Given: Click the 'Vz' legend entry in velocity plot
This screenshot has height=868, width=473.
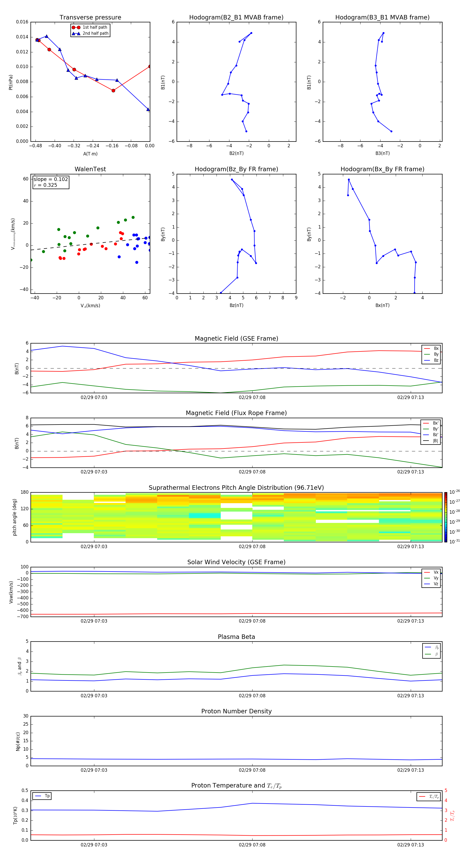Looking at the screenshot, I should tap(431, 584).
